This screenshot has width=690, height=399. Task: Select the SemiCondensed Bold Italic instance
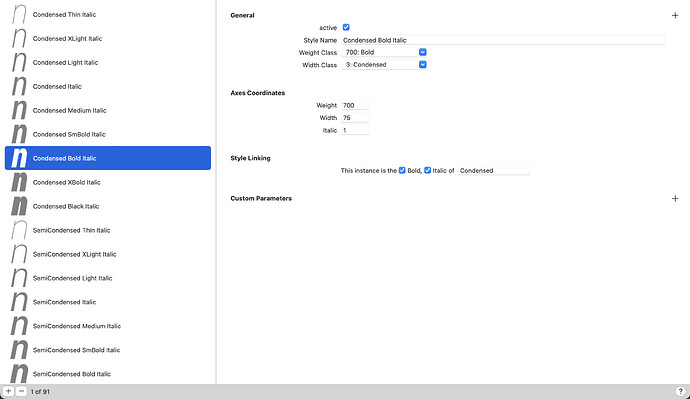pyautogui.click(x=108, y=373)
